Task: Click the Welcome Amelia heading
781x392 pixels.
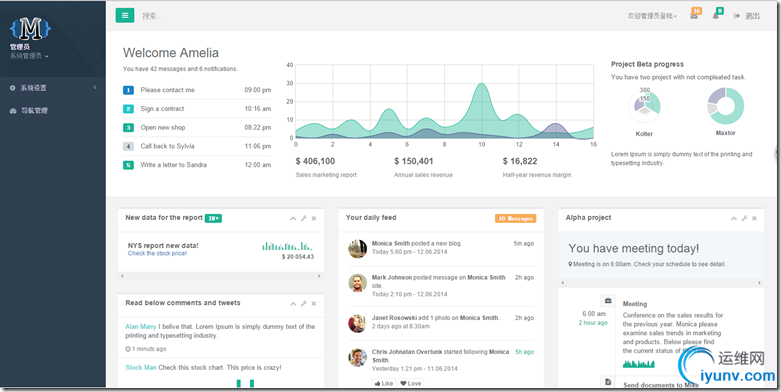Action: coord(171,53)
